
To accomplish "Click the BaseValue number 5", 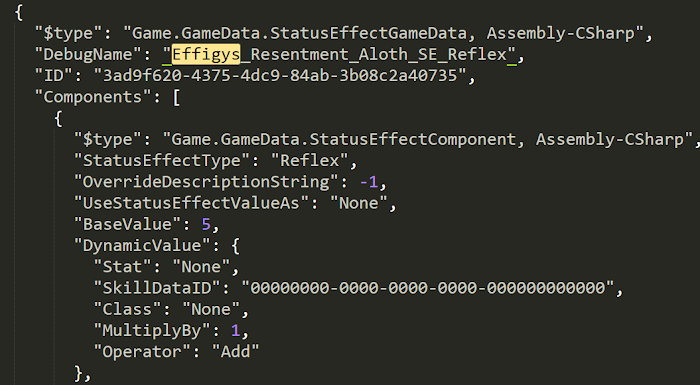I will 206,224.
